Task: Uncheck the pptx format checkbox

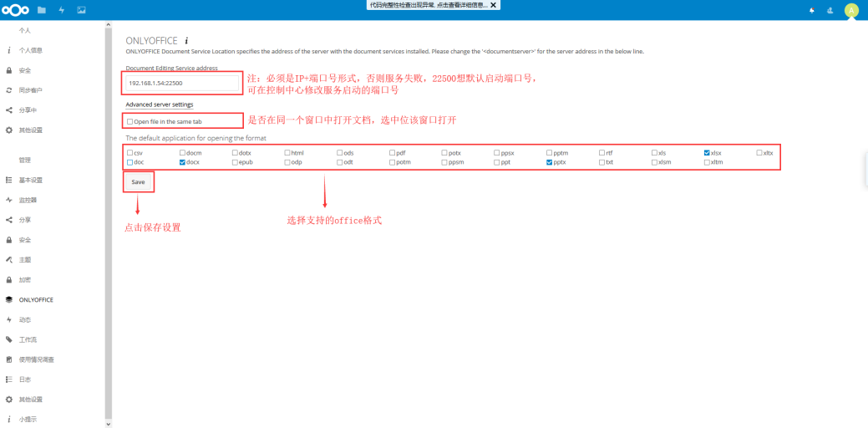Action: tap(549, 163)
